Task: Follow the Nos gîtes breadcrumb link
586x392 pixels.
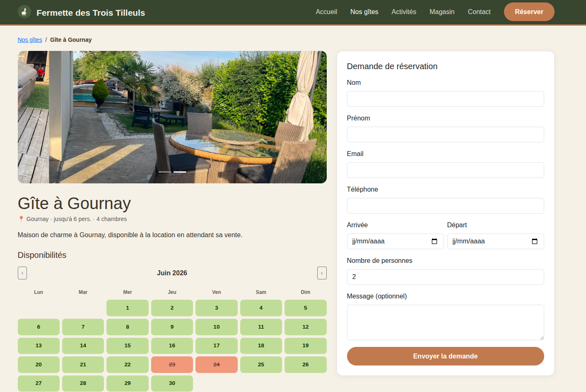Action: point(30,40)
